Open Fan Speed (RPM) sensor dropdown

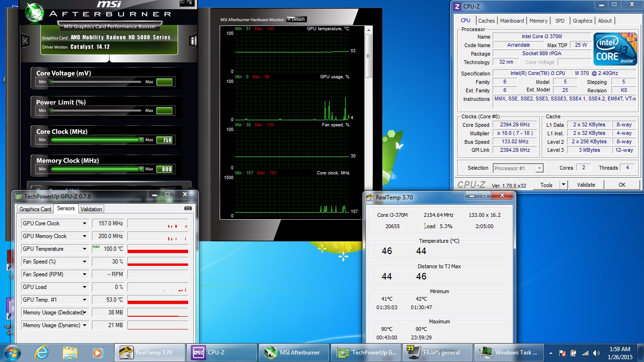pos(85,274)
